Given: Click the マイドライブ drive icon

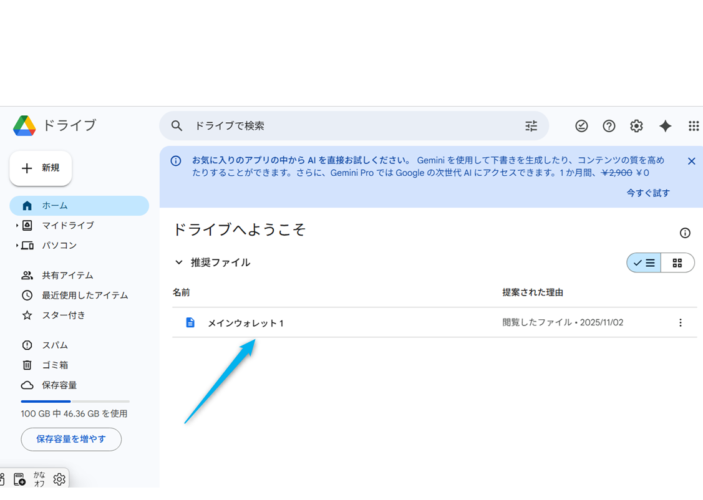Looking at the screenshot, I should click(27, 225).
